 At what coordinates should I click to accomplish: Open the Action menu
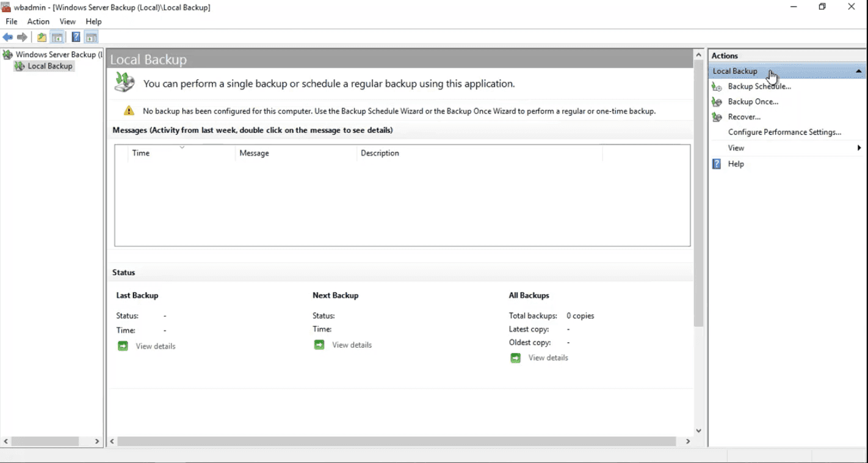pos(38,21)
